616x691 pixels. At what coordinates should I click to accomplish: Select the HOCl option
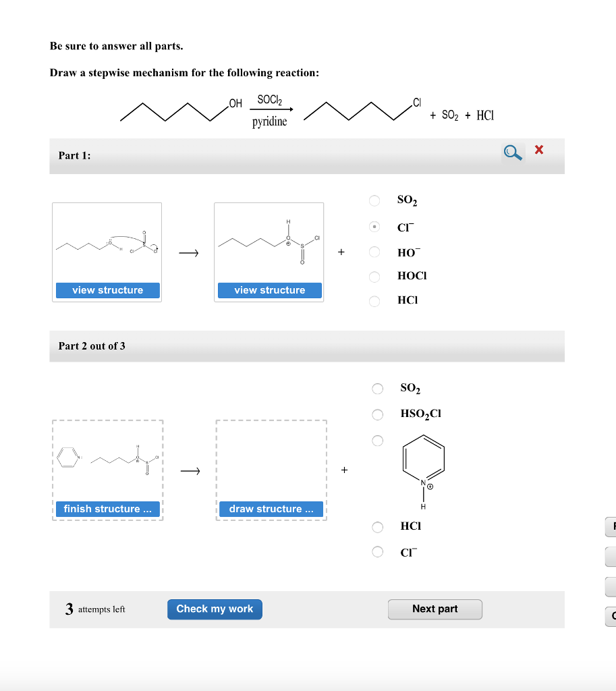[x=374, y=277]
